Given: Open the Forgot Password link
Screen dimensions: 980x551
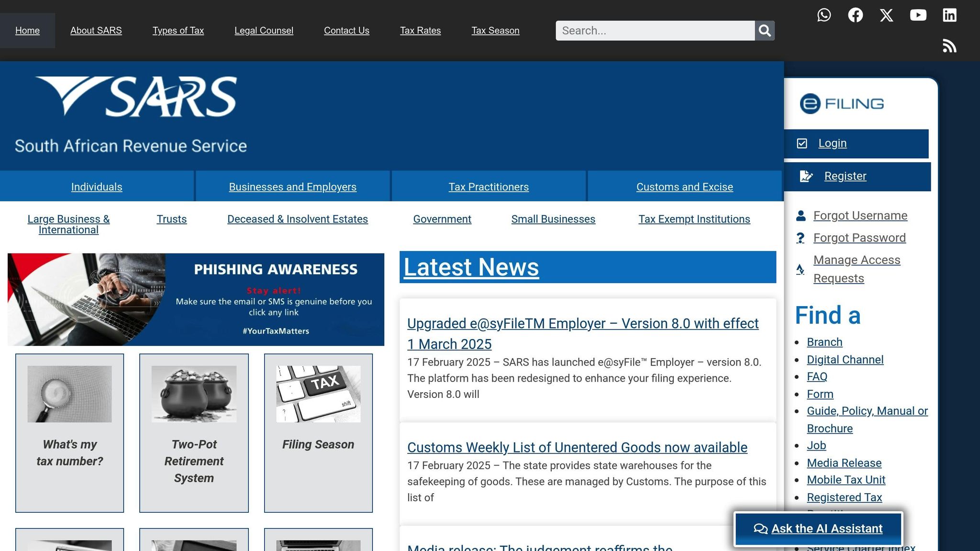Looking at the screenshot, I should tap(859, 238).
